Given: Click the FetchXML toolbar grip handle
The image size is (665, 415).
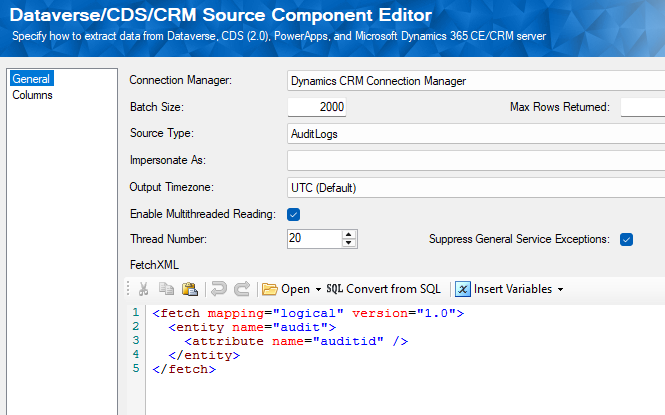Looking at the screenshot, I should pyautogui.click(x=128, y=289).
